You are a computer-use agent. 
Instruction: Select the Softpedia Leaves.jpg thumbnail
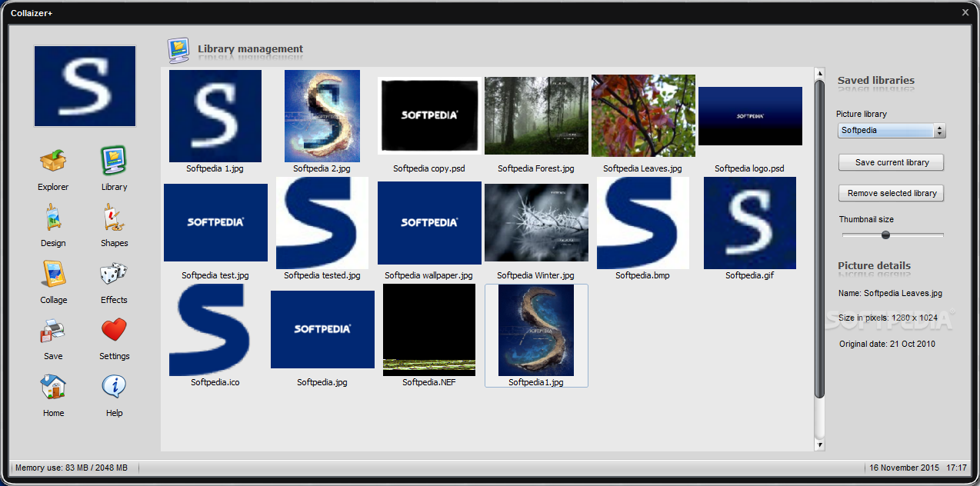pos(643,115)
